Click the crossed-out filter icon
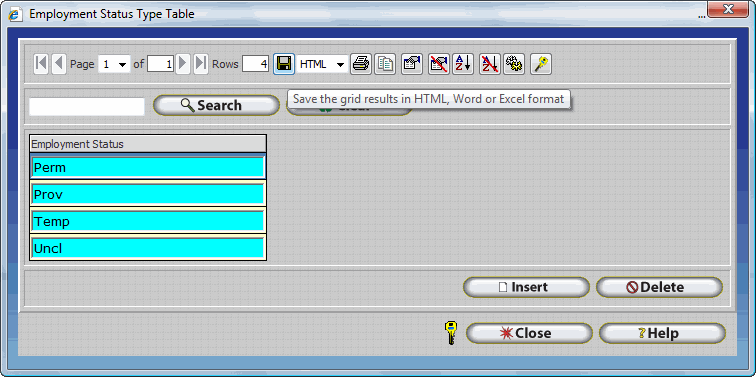This screenshot has width=756, height=377. coord(439,64)
